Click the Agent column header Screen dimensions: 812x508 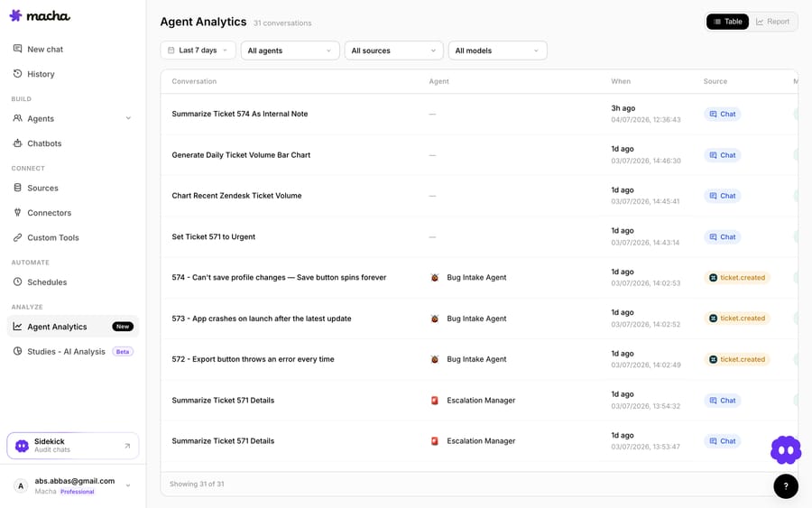click(438, 81)
